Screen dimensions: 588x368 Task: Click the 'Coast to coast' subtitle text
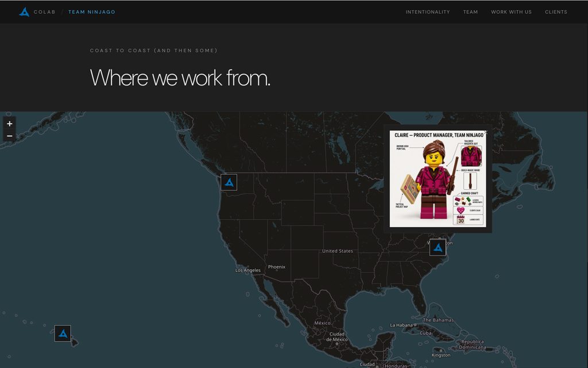(x=153, y=51)
